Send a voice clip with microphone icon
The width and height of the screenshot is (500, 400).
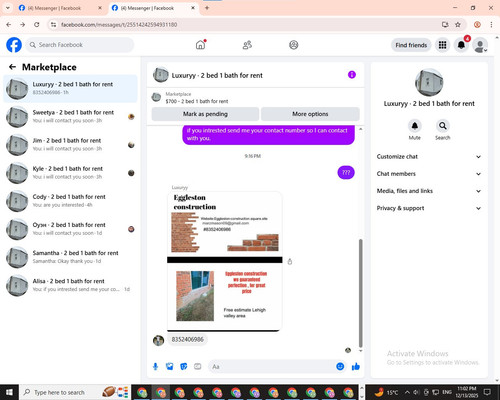155,367
